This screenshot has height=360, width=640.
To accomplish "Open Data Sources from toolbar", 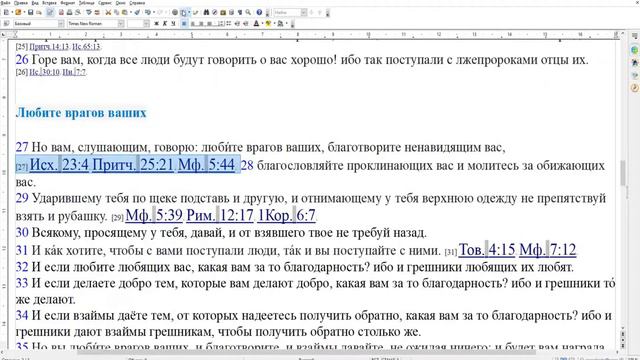I will pos(231,13).
